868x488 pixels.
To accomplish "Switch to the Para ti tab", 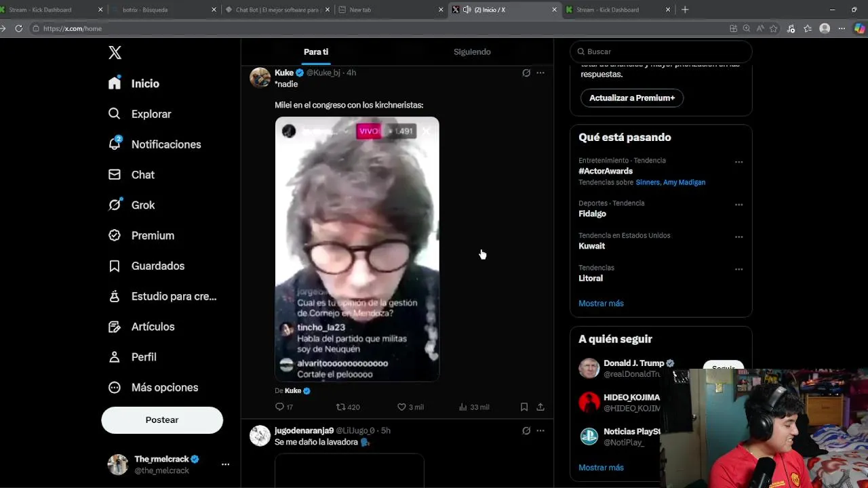I will point(316,52).
